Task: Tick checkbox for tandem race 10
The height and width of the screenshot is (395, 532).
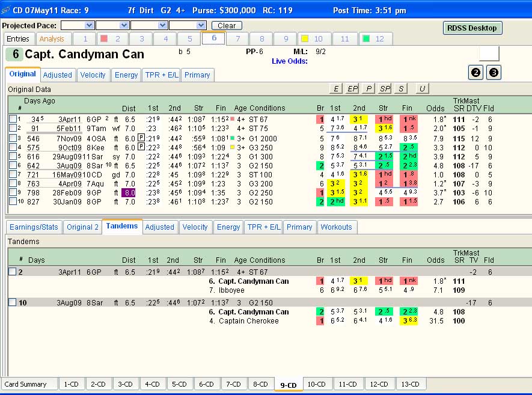Action: (12, 302)
